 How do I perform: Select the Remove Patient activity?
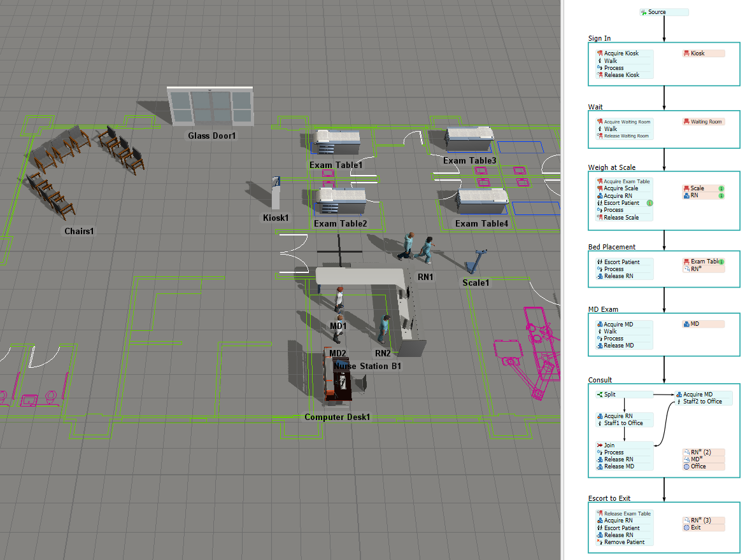(x=624, y=542)
